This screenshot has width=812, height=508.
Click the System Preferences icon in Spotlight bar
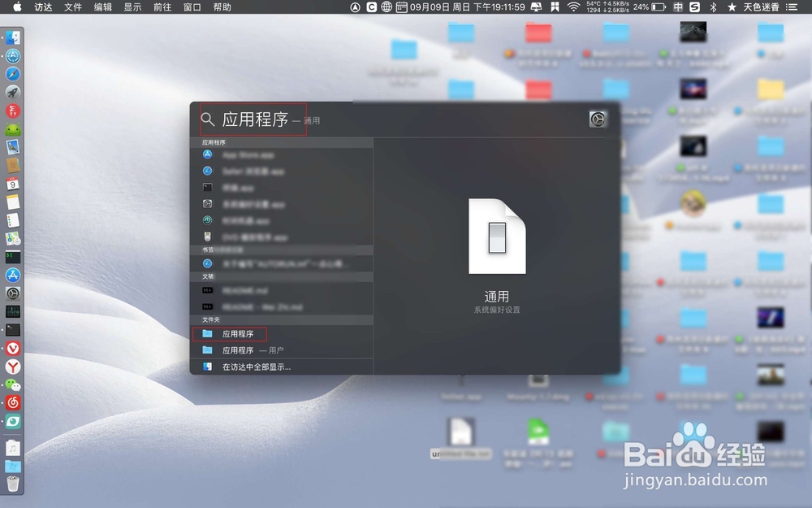[x=598, y=119]
